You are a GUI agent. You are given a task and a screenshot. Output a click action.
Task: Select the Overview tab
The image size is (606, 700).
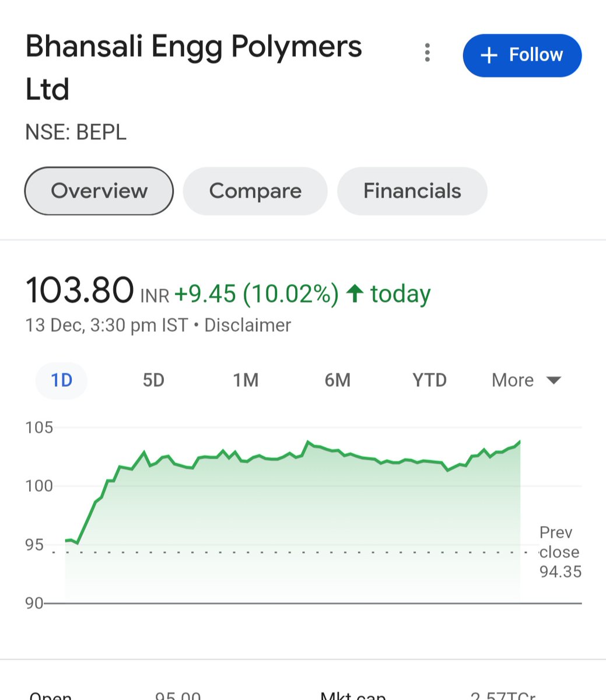99,191
